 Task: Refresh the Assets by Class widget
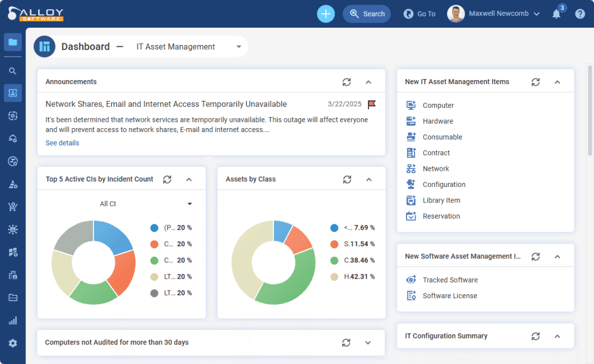(347, 179)
